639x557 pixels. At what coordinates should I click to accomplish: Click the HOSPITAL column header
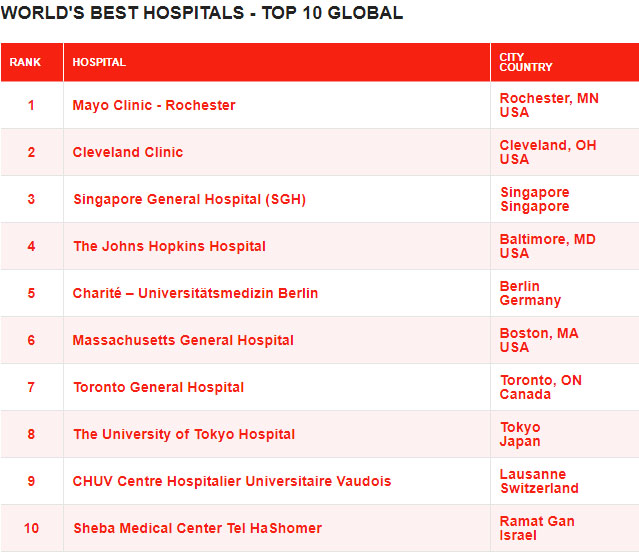99,63
